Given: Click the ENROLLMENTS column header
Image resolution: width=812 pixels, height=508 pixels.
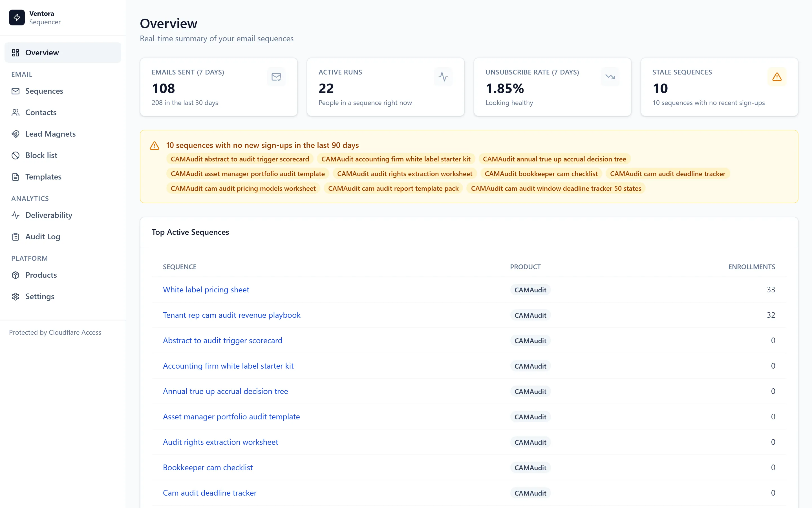Looking at the screenshot, I should [752, 267].
